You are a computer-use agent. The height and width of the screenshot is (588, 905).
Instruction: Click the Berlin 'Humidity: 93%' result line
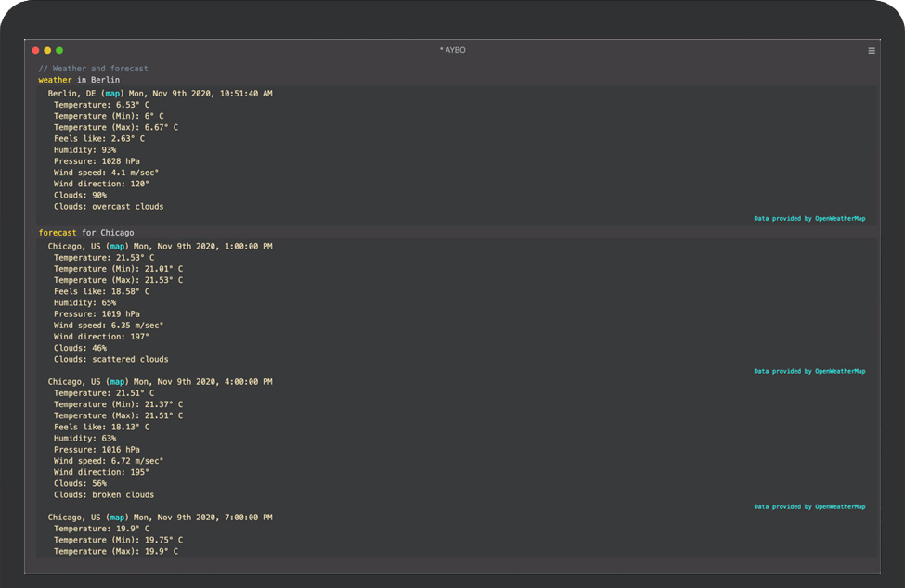tap(84, 150)
